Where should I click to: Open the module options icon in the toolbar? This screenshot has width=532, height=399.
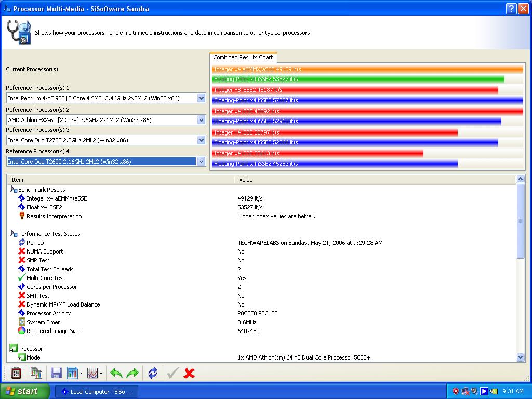16,373
